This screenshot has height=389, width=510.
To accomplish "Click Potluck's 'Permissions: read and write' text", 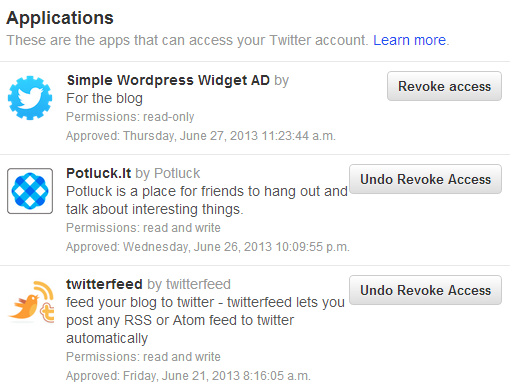I will point(143,228).
